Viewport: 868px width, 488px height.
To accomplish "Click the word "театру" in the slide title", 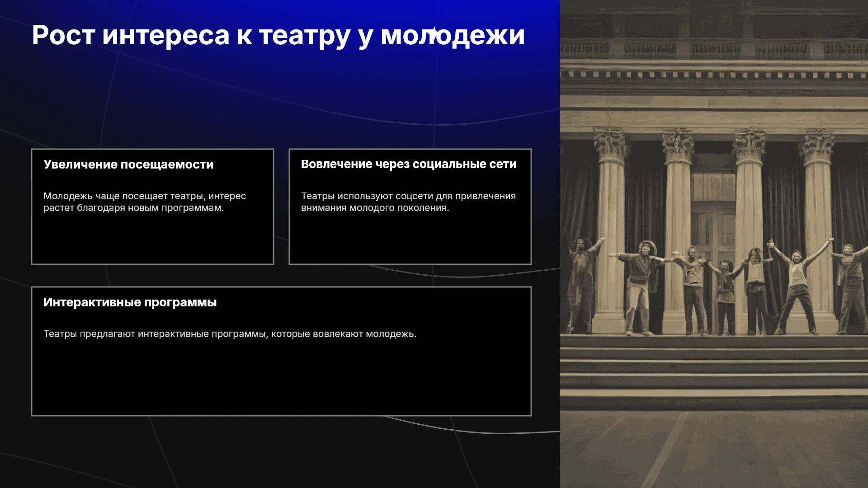I will click(x=304, y=36).
